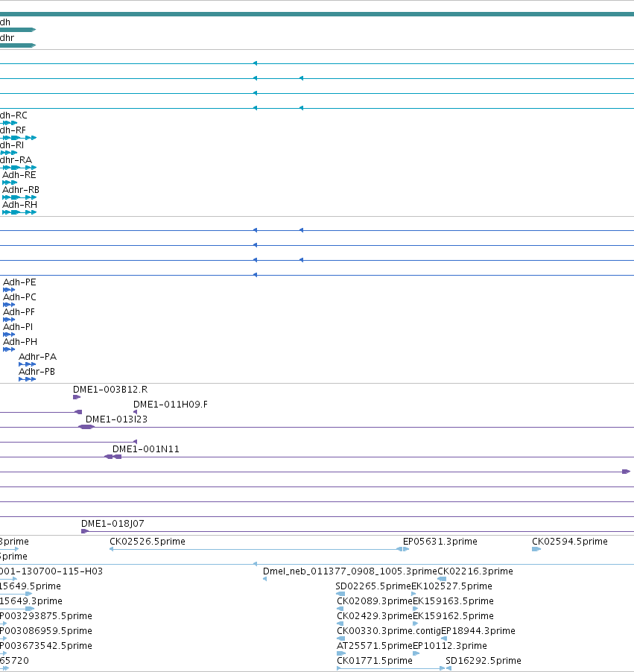
Task: Click the dh-RC transcript label
Action: click(x=13, y=115)
